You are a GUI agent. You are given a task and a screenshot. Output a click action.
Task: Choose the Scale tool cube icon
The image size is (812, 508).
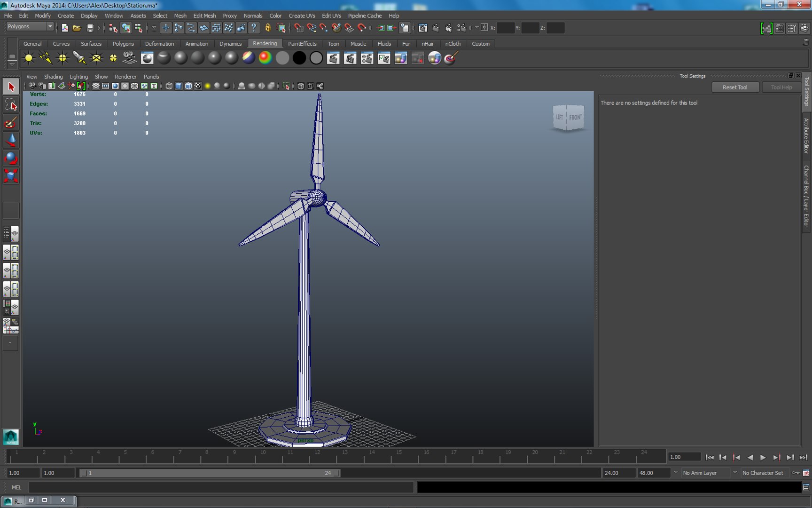(x=11, y=176)
